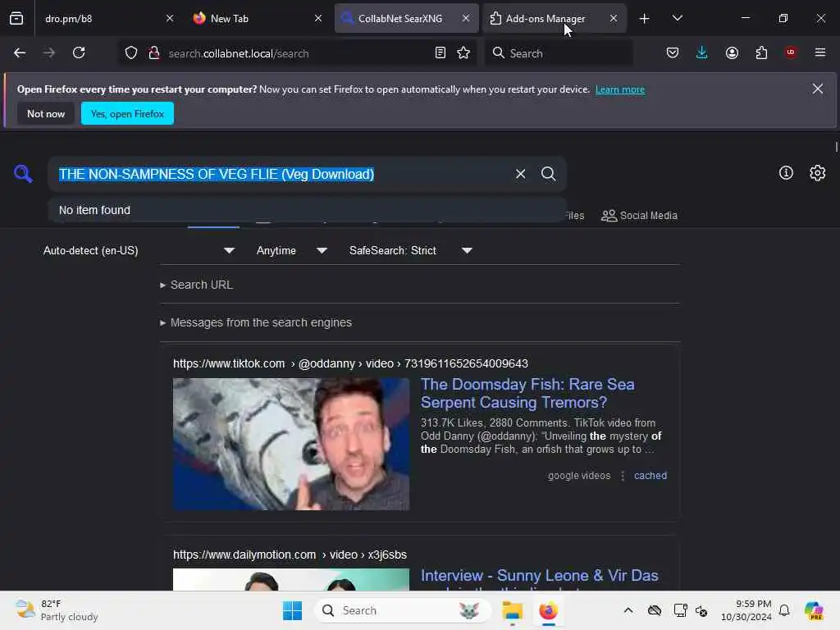Open Windows Start menu
Screen dimensions: 840x630
pyautogui.click(x=292, y=610)
